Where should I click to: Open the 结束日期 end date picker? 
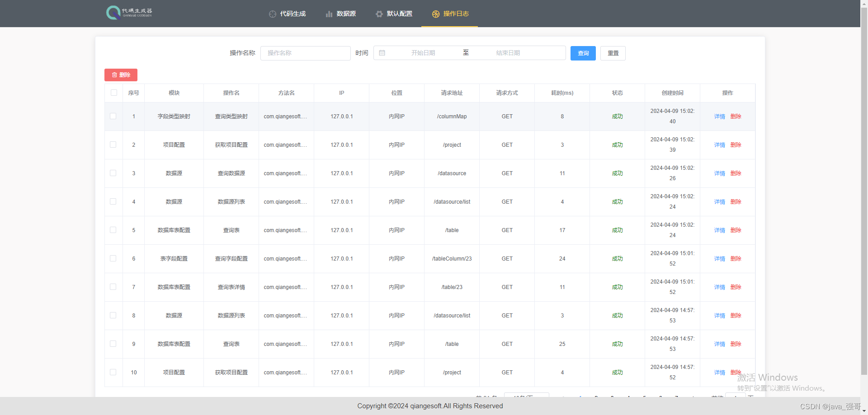508,53
